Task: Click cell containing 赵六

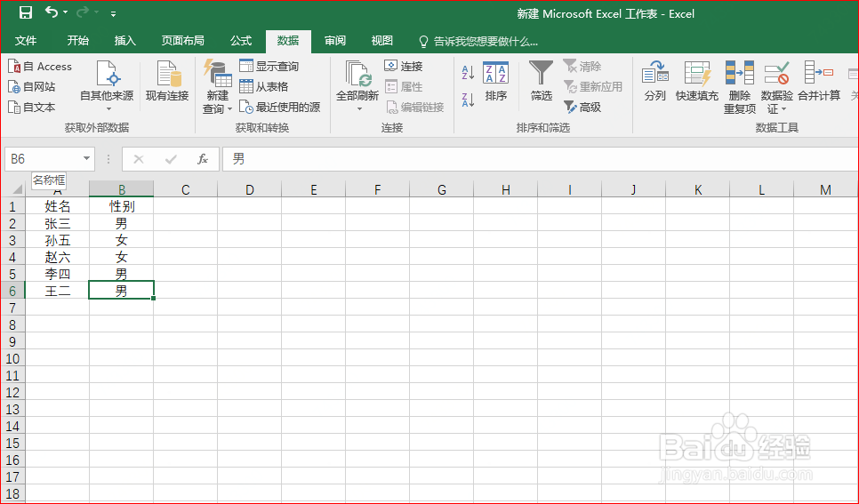Action: point(58,257)
